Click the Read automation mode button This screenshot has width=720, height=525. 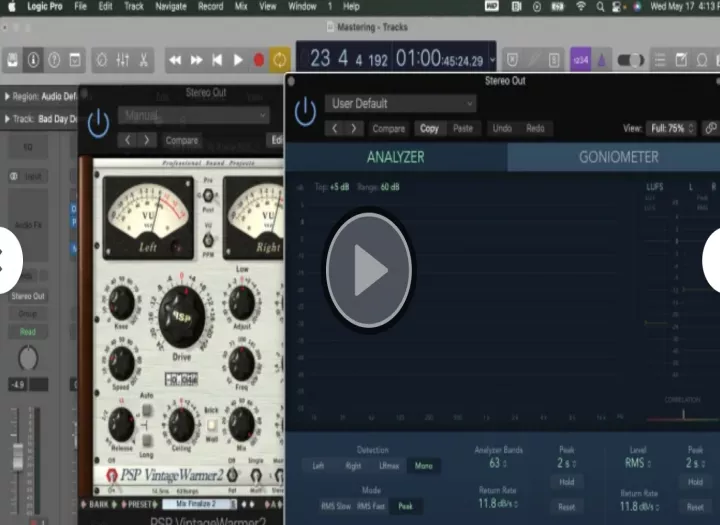pyautogui.click(x=28, y=332)
